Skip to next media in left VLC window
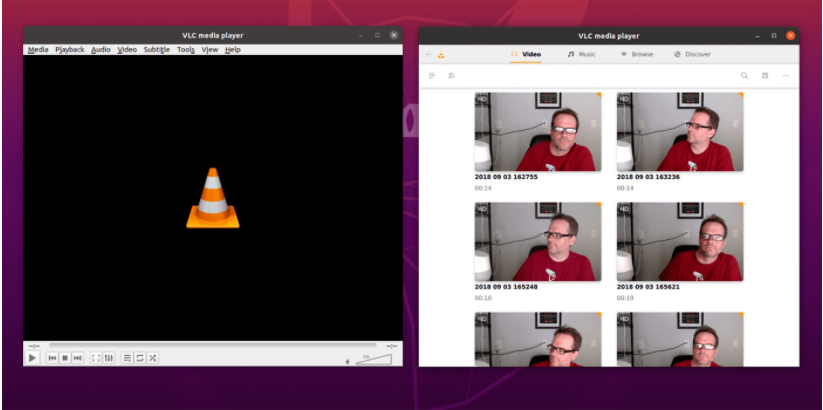 point(78,358)
